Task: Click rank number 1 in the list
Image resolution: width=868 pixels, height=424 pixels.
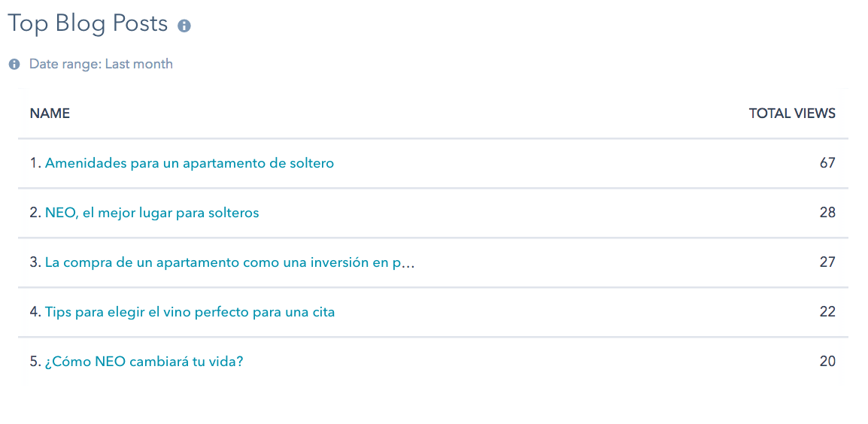Action: point(35,163)
